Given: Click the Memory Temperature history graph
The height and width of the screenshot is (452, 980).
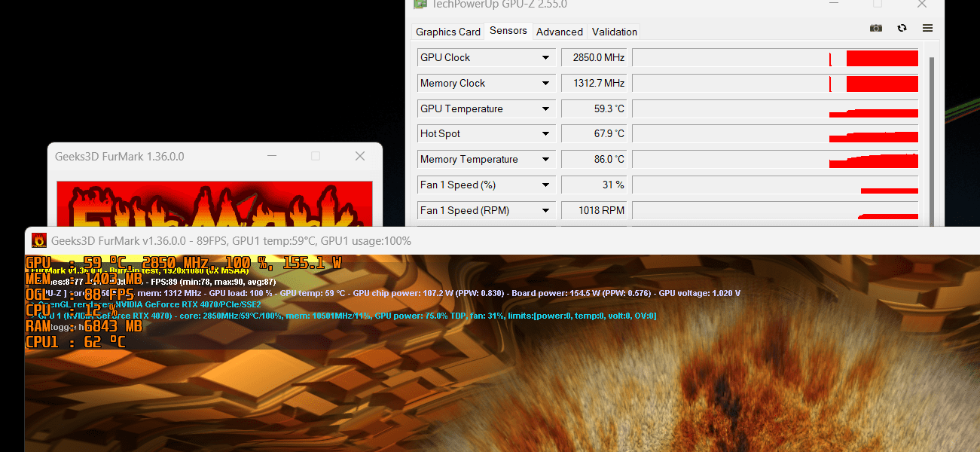Looking at the screenshot, I should [775, 160].
